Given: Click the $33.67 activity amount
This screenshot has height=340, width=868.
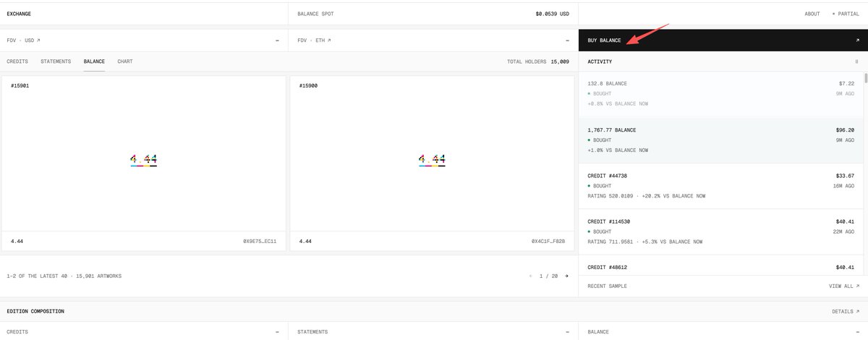Looking at the screenshot, I should point(845,176).
